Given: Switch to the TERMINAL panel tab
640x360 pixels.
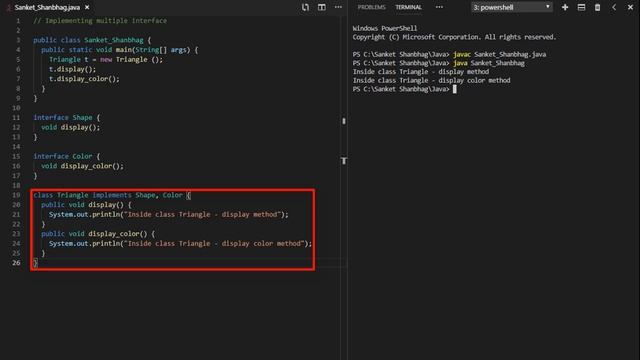Looking at the screenshot, I should 408,7.
